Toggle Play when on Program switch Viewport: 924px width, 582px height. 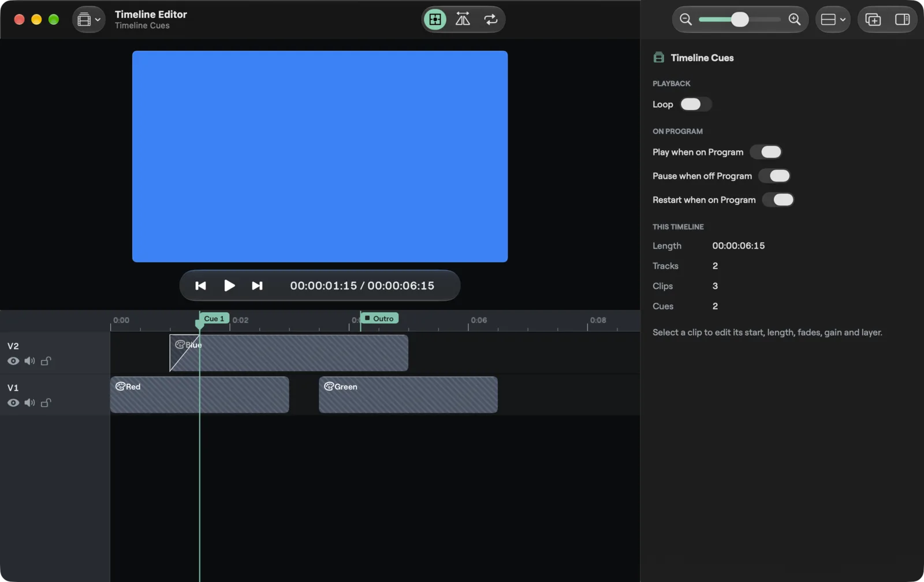[766, 152]
